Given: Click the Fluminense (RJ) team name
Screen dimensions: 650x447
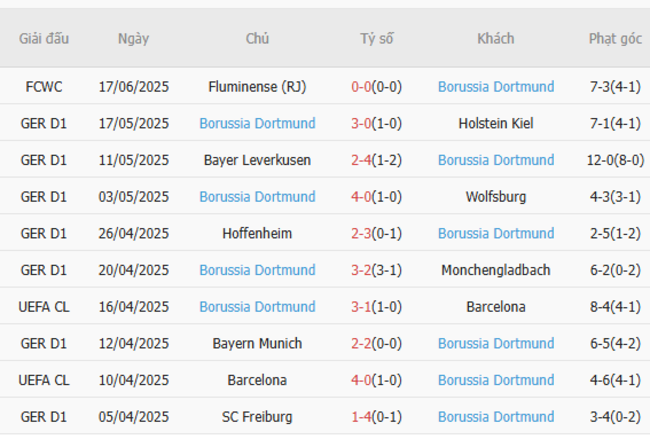Looking at the screenshot, I should (x=257, y=87).
